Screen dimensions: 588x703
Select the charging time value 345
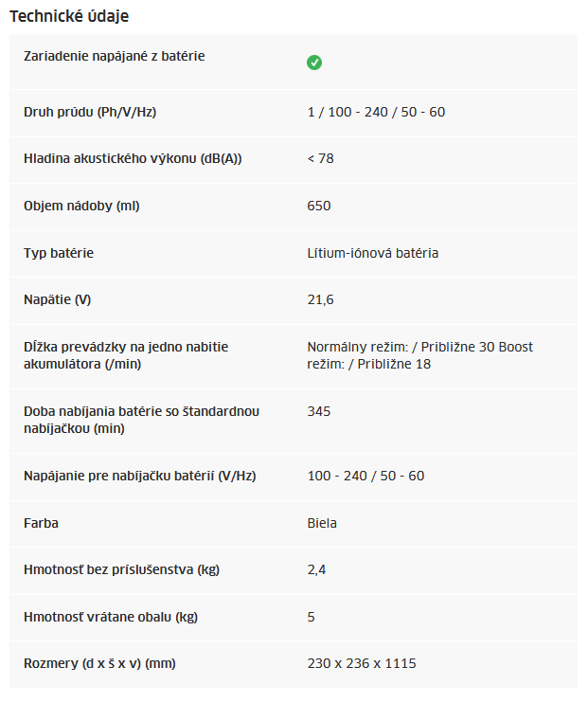[x=319, y=411]
